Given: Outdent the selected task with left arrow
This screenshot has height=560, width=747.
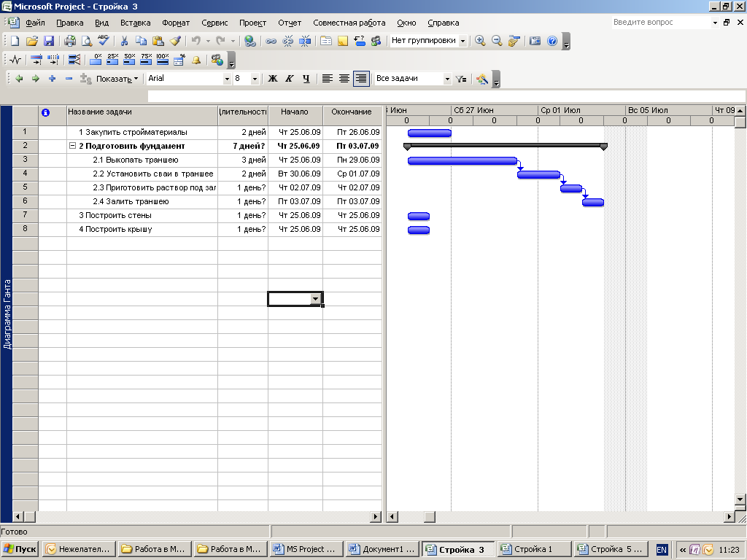Looking at the screenshot, I should 19,79.
